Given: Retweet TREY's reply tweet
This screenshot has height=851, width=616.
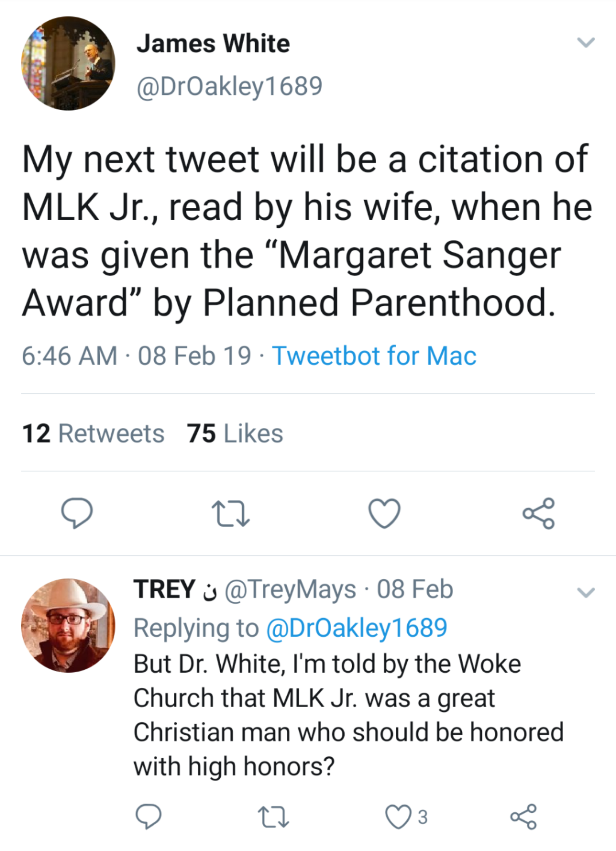Looking at the screenshot, I should point(273,817).
